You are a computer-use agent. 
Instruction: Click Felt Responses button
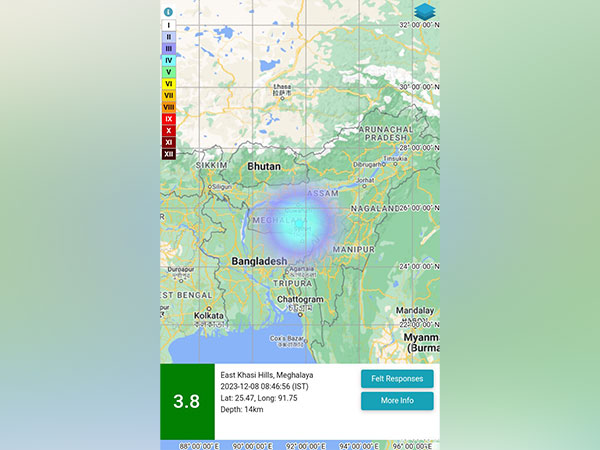tap(397, 379)
